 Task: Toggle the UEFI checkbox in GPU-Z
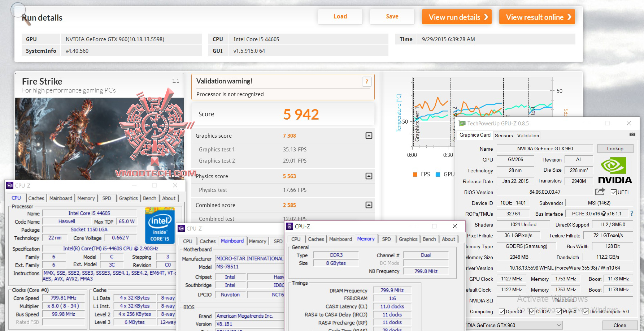pos(614,192)
